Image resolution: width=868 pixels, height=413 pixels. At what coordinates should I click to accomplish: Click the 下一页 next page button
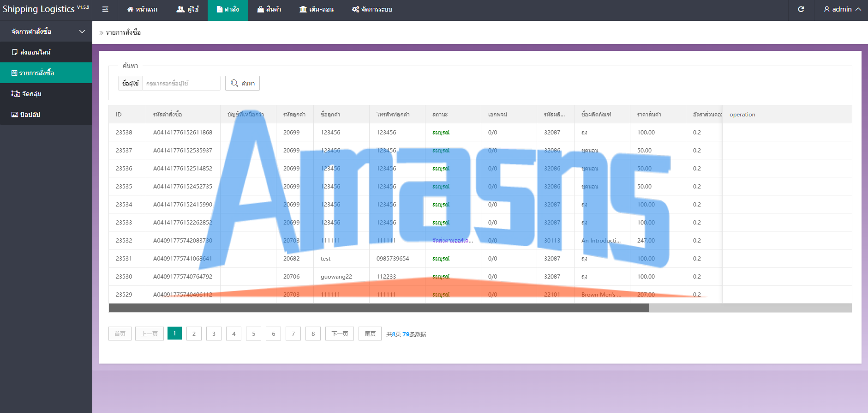340,334
